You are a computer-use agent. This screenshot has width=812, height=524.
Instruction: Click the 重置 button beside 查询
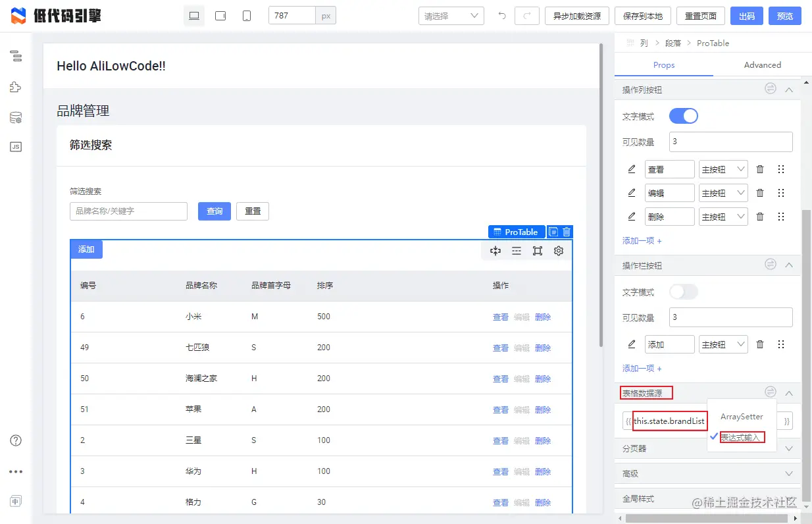tap(253, 211)
